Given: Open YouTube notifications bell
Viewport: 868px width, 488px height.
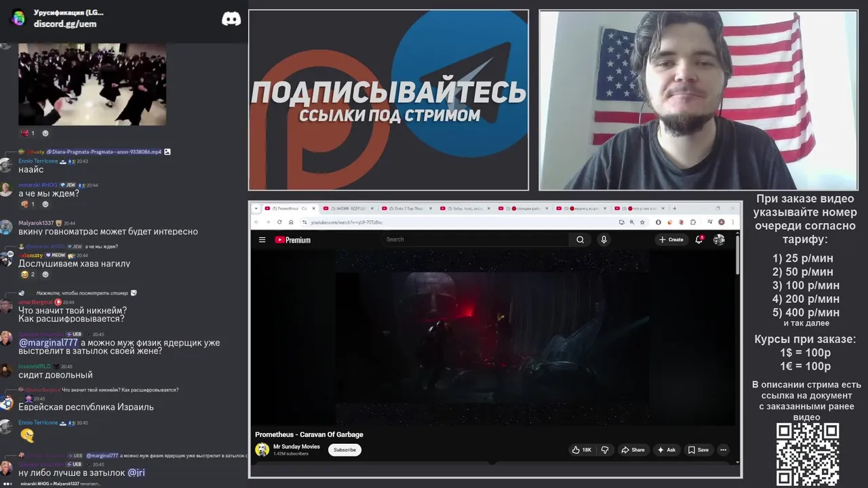Looking at the screenshot, I should [x=699, y=239].
